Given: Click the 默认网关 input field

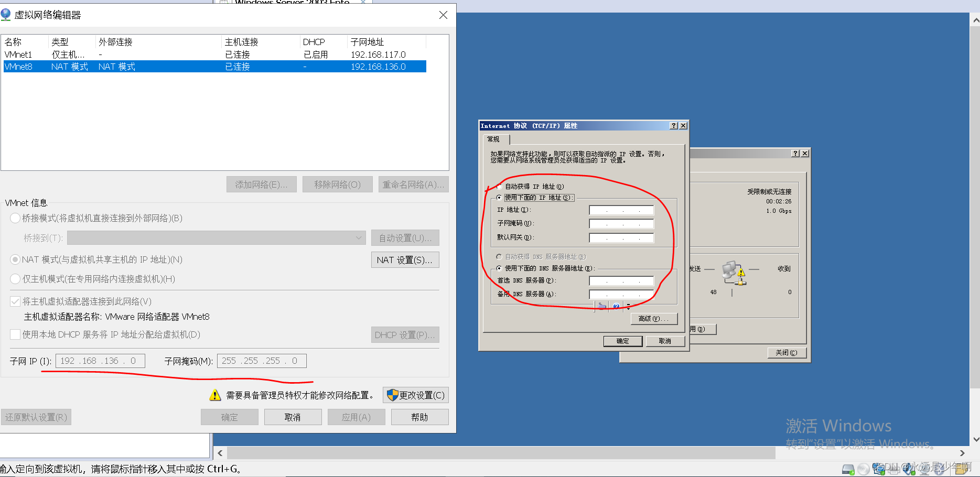Looking at the screenshot, I should coord(621,238).
